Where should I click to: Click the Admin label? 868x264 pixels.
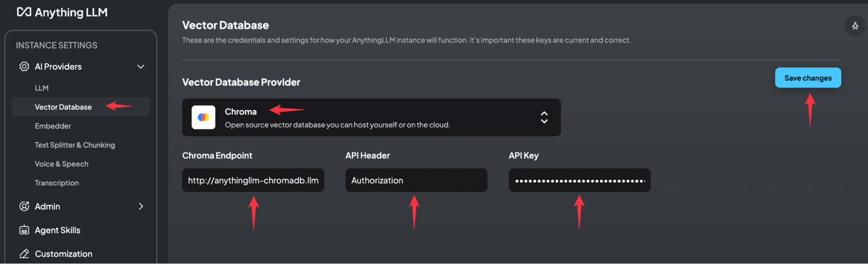point(47,207)
